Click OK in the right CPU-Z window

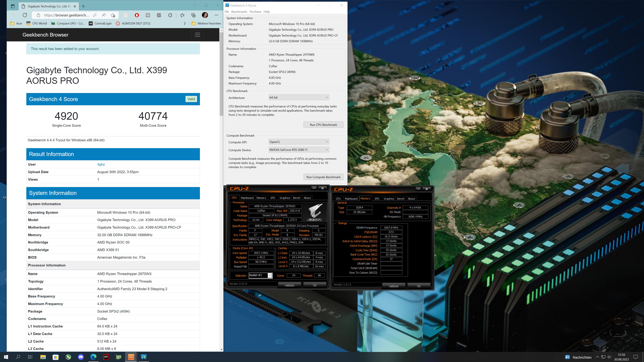click(419, 286)
